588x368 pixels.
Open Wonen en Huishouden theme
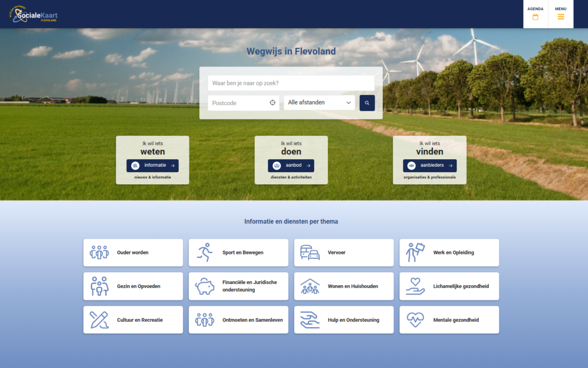click(344, 286)
